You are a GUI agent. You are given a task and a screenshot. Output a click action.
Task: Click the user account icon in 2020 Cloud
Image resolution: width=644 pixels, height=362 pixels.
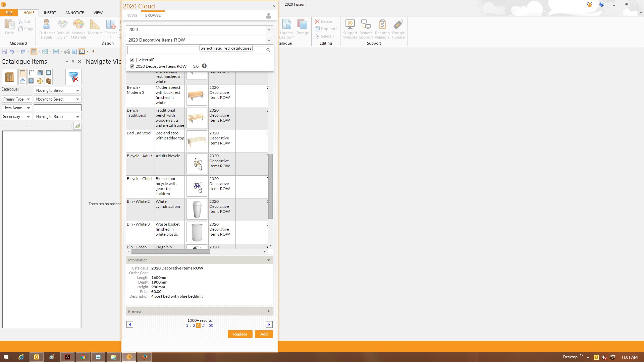pyautogui.click(x=268, y=16)
